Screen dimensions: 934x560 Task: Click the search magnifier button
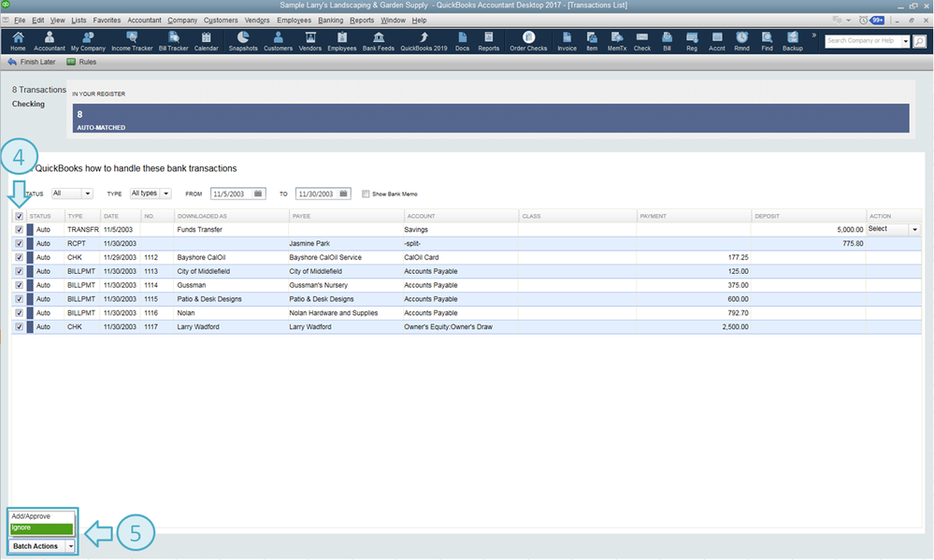(919, 41)
